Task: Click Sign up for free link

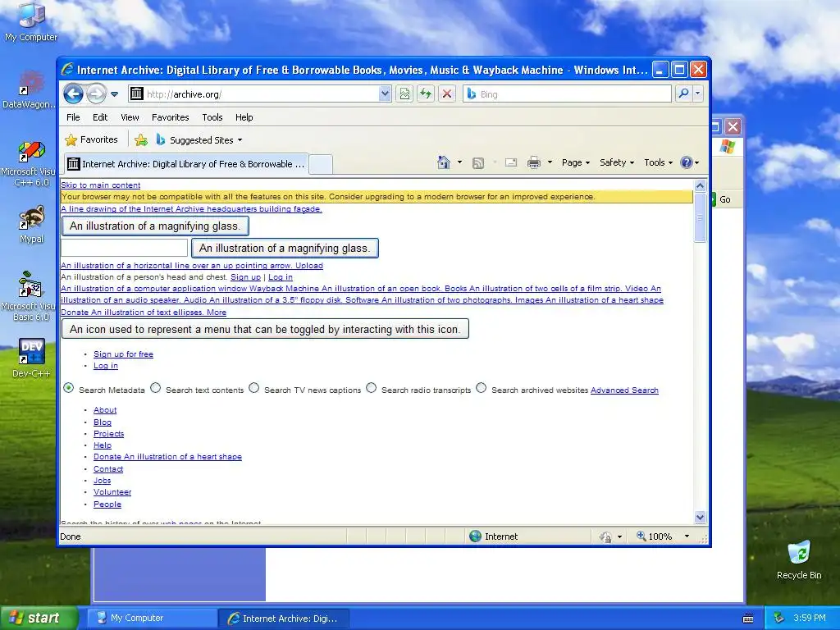Action: click(123, 354)
